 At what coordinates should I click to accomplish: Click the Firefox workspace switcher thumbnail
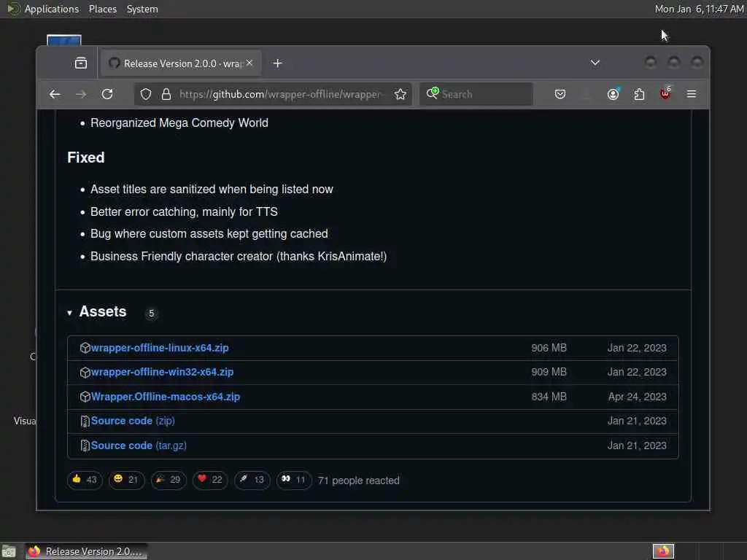click(663, 551)
